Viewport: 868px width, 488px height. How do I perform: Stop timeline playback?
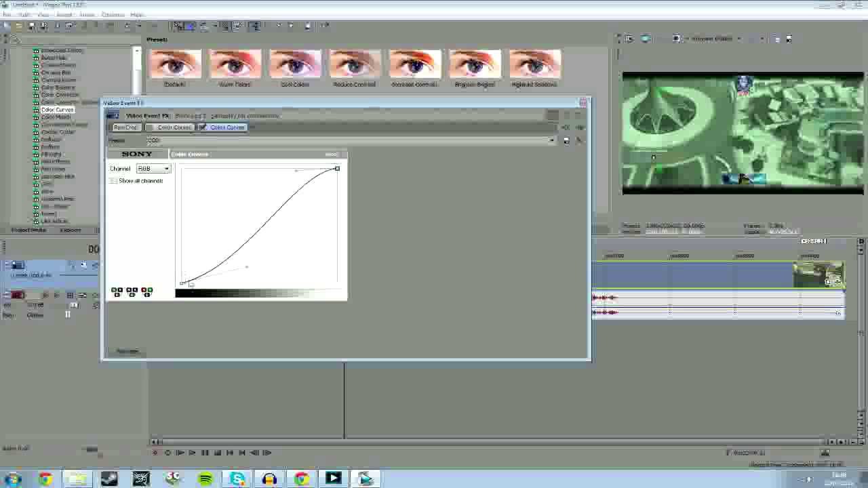(217, 453)
